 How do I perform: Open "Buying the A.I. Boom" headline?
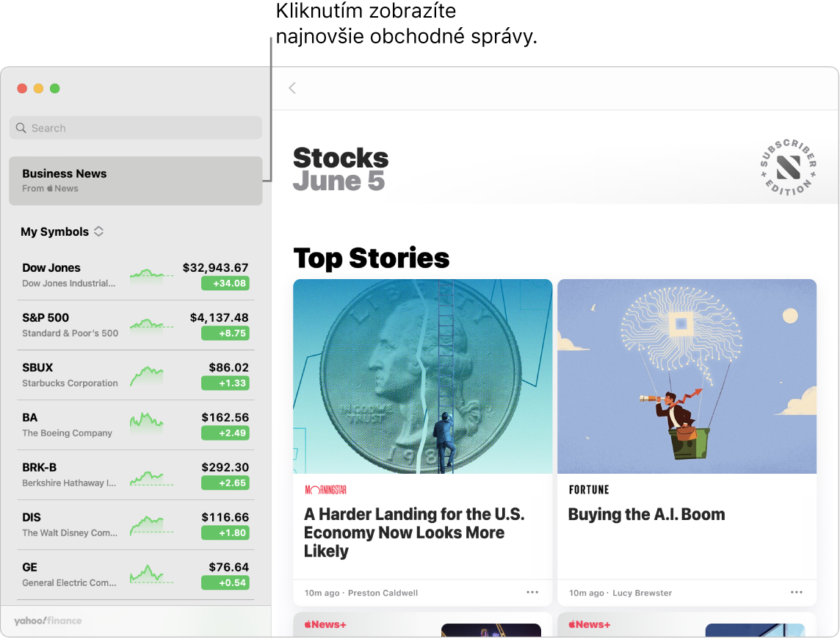[x=646, y=515]
